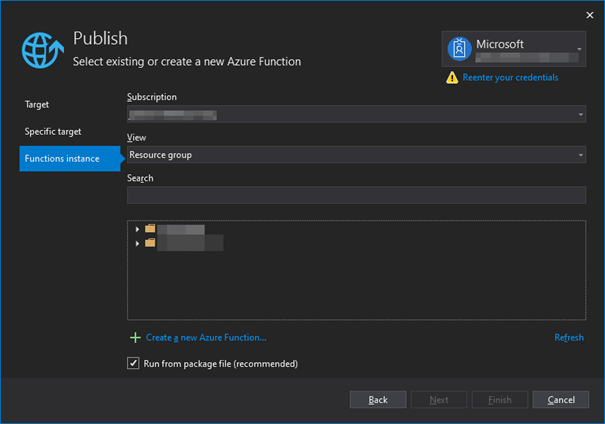Click Reenter your credentials link
605x424 pixels.
510,78
